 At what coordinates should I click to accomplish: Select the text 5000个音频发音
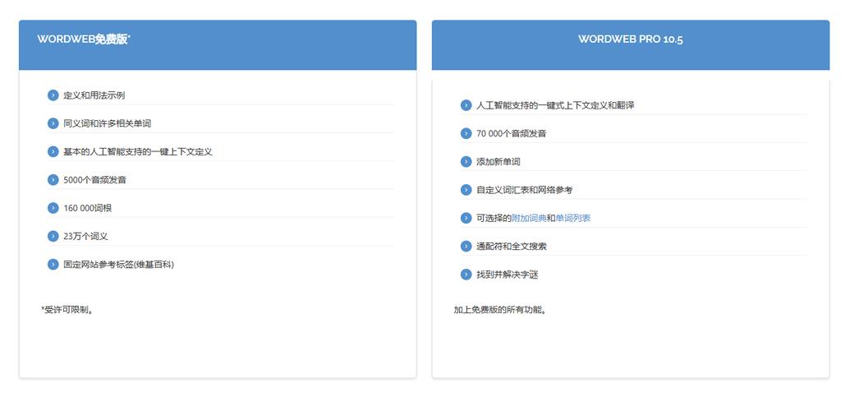coord(94,180)
